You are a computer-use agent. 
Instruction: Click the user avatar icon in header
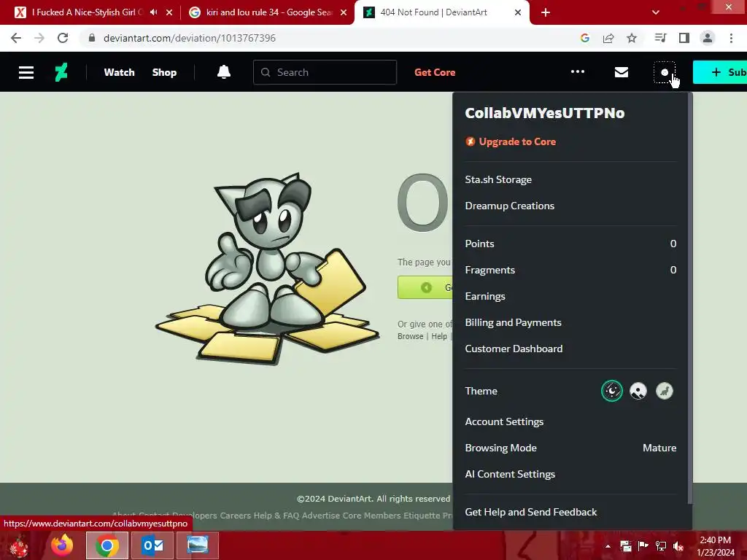tap(664, 72)
